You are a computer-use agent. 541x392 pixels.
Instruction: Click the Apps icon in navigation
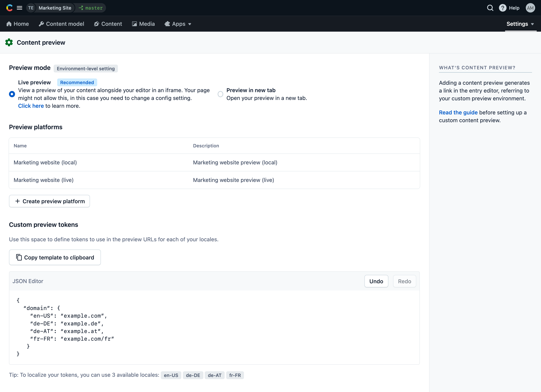pyautogui.click(x=166, y=24)
